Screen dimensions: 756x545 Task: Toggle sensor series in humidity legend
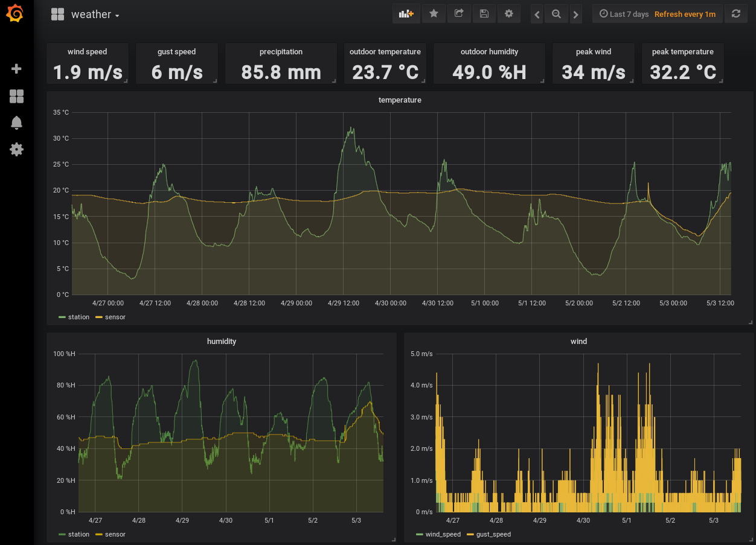pyautogui.click(x=115, y=534)
